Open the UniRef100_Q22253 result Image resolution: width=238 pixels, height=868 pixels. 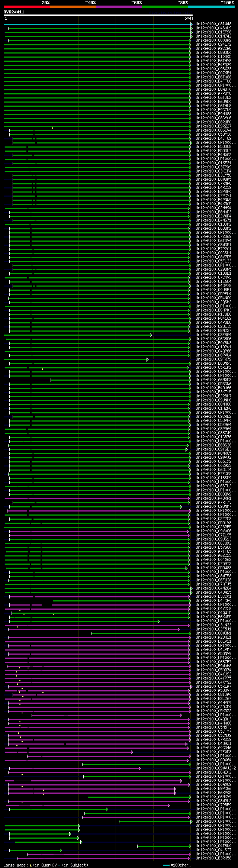click(x=213, y=519)
